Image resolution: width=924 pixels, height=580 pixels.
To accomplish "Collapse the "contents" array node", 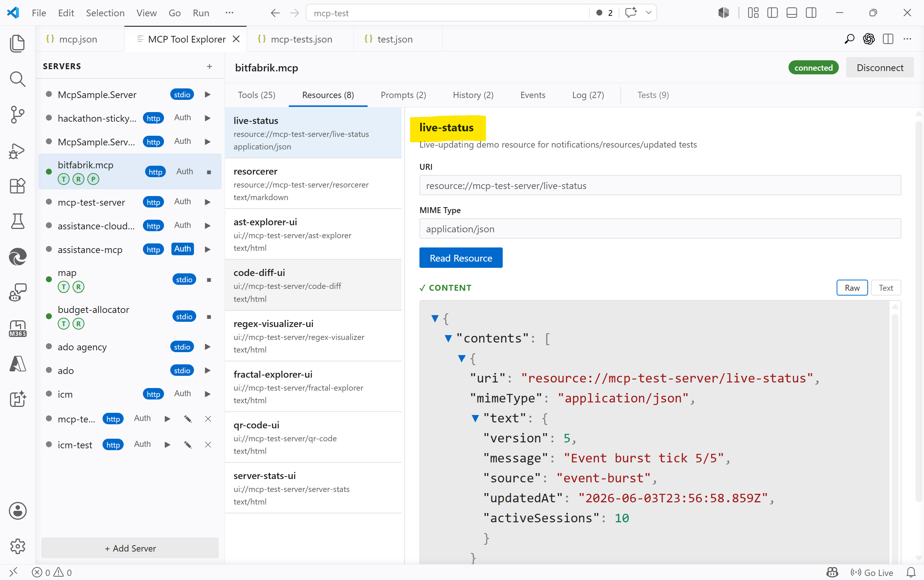I will [x=448, y=338].
